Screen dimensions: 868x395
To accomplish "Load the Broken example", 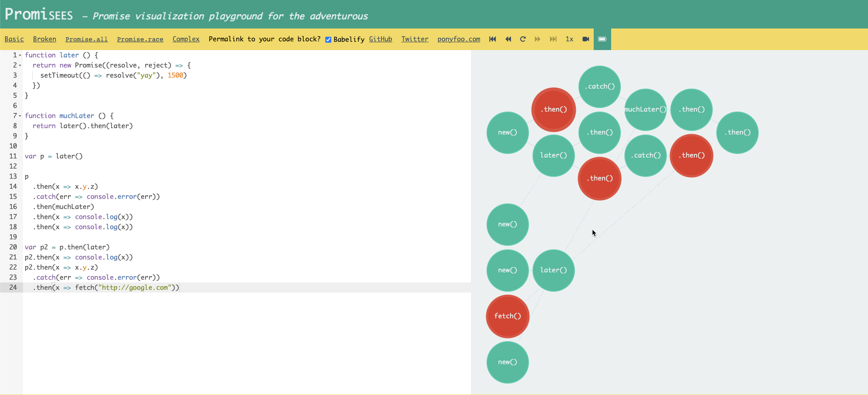I will pos(45,39).
